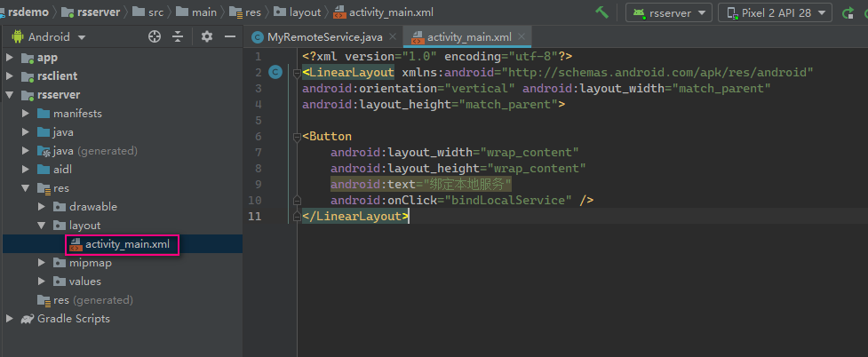Close the MyRemoteService.java tab
Screen dimensions: 868x357
coord(392,37)
